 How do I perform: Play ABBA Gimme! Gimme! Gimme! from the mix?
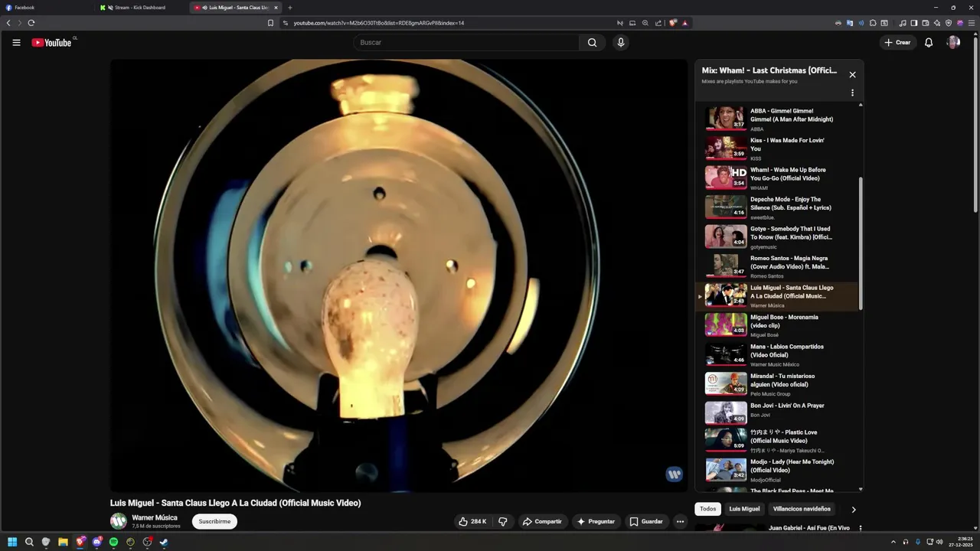tap(776, 119)
